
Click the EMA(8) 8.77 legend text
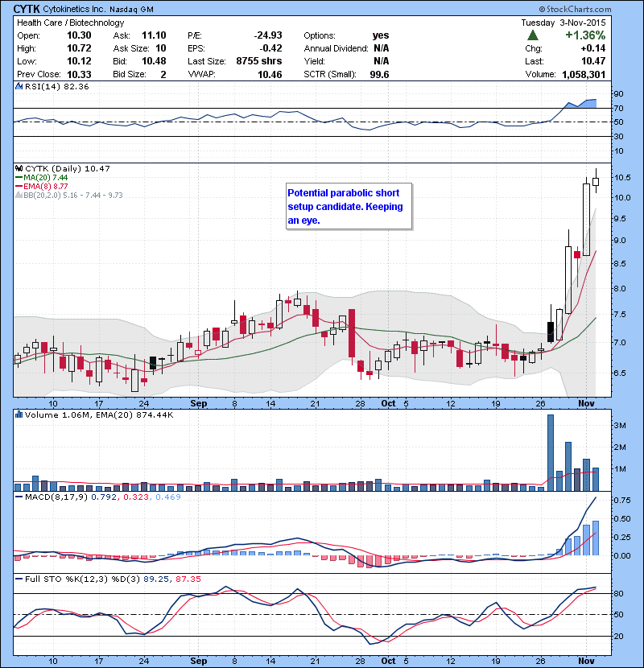point(46,186)
